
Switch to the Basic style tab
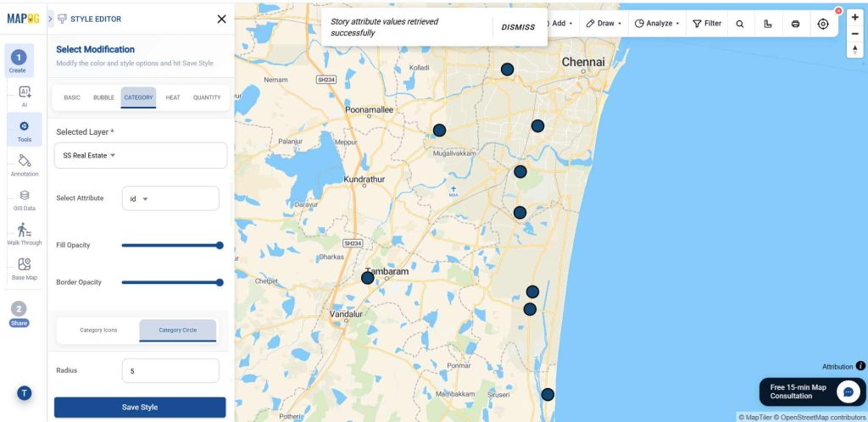click(x=72, y=97)
